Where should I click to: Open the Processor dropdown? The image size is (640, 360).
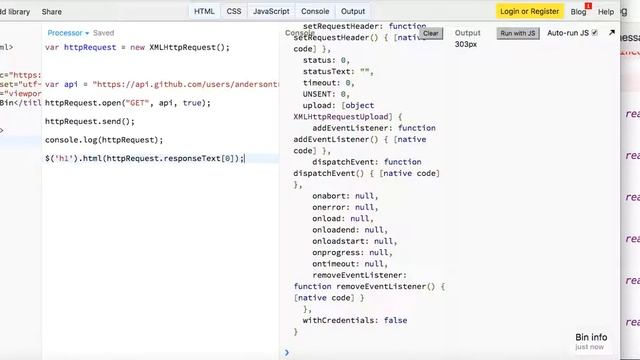pyautogui.click(x=68, y=33)
